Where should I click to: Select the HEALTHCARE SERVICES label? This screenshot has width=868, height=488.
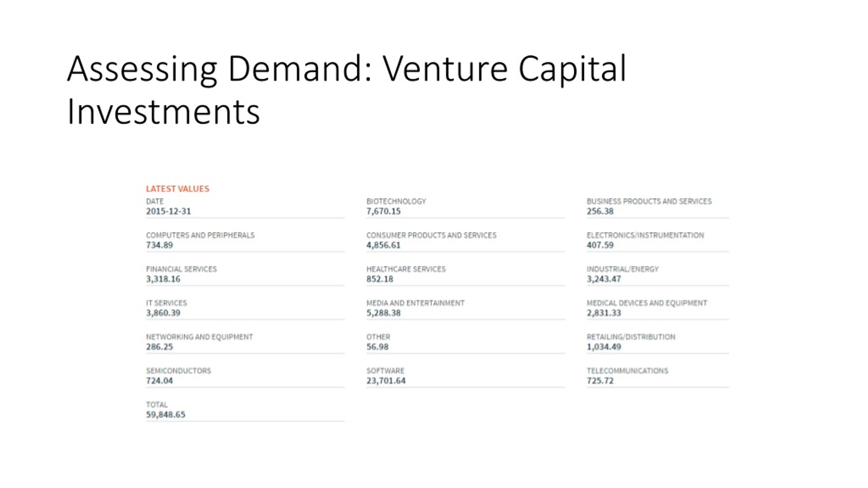pos(406,269)
